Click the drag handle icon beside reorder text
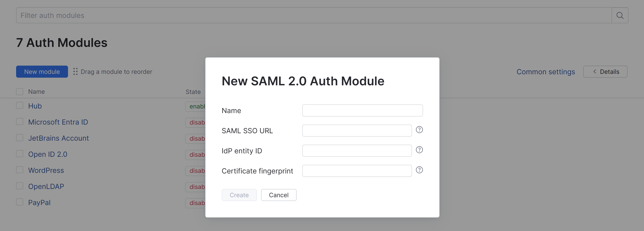This screenshot has height=231, width=644. coord(75,71)
